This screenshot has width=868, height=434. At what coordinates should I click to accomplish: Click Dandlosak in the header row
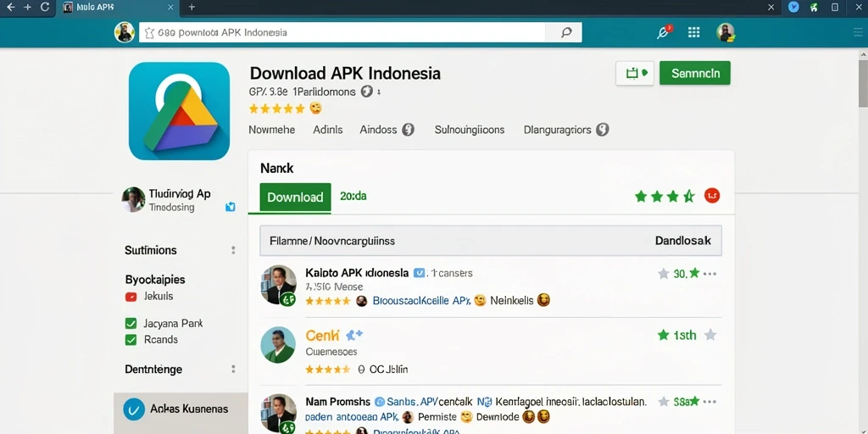(683, 241)
